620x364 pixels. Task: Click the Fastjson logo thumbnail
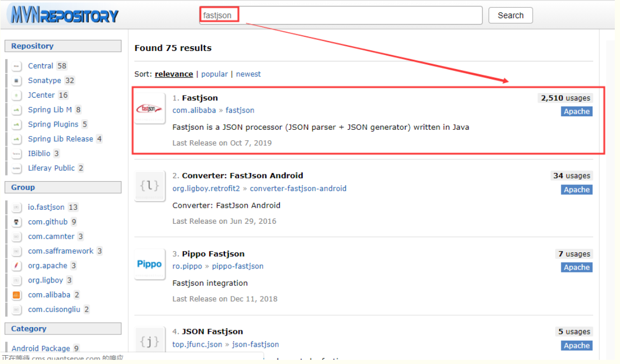pyautogui.click(x=150, y=109)
